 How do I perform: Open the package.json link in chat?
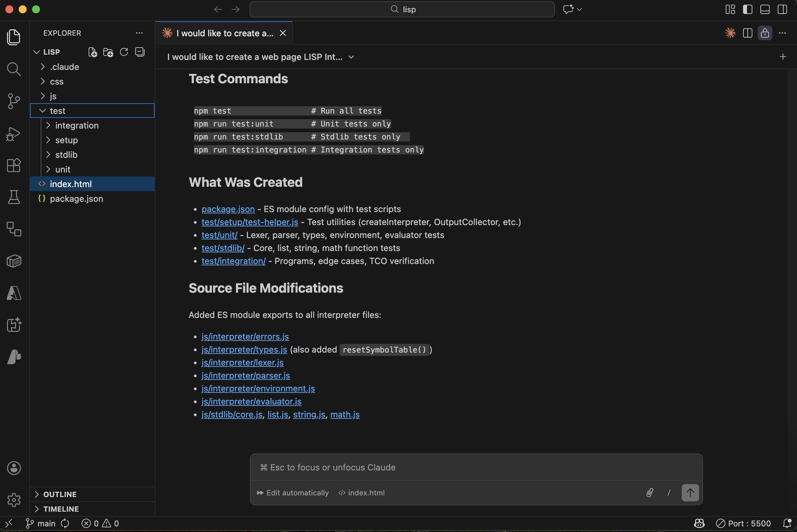click(x=228, y=209)
